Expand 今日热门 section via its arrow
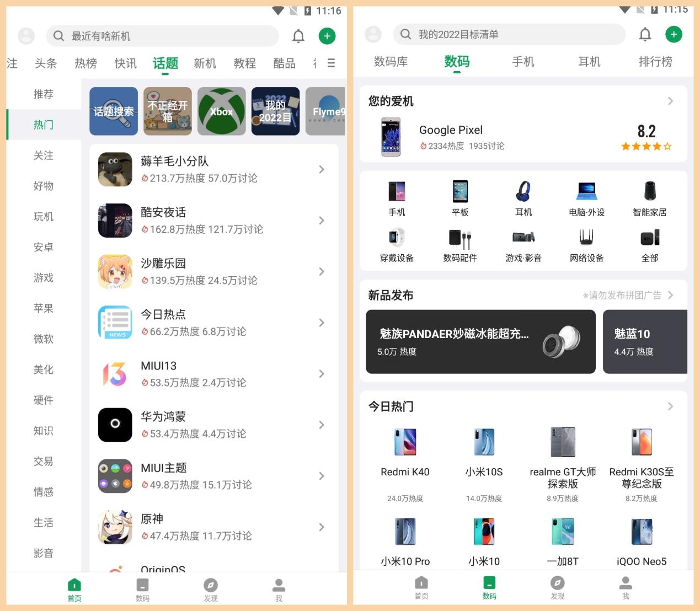The width and height of the screenshot is (700, 611). [671, 406]
